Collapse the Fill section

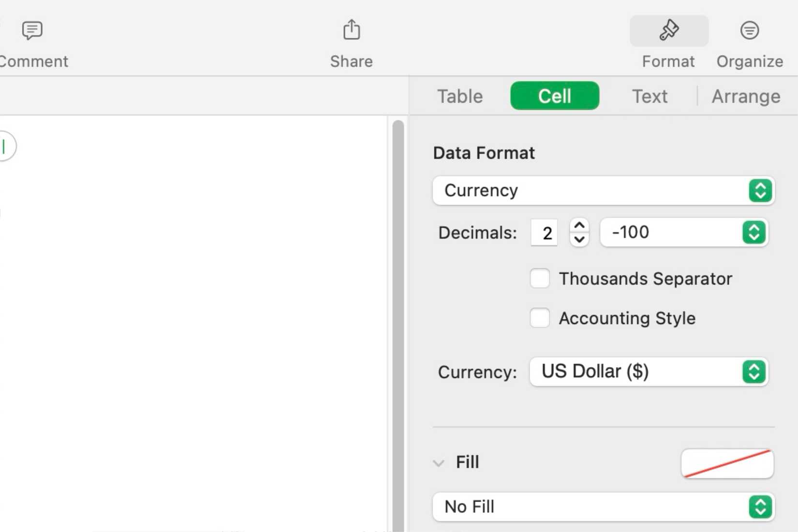pyautogui.click(x=438, y=463)
